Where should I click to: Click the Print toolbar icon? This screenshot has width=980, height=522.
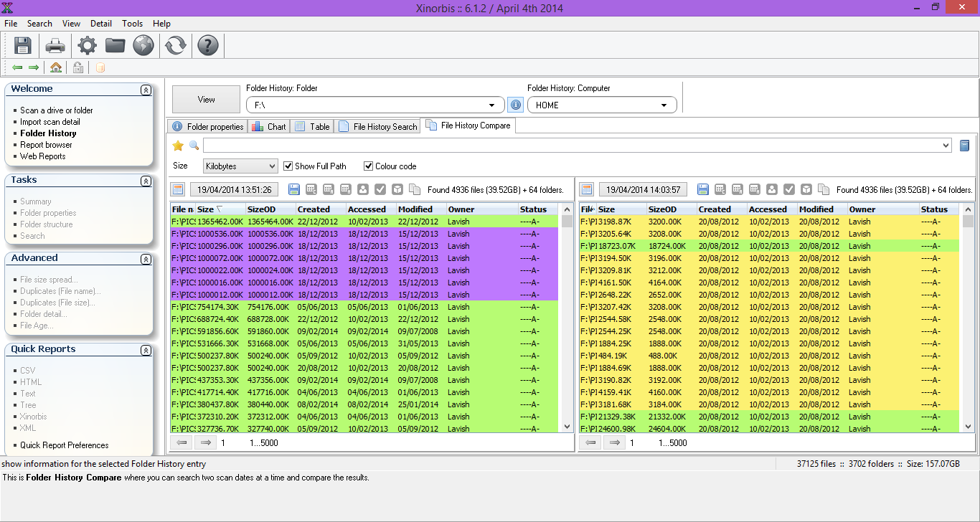(x=55, y=46)
